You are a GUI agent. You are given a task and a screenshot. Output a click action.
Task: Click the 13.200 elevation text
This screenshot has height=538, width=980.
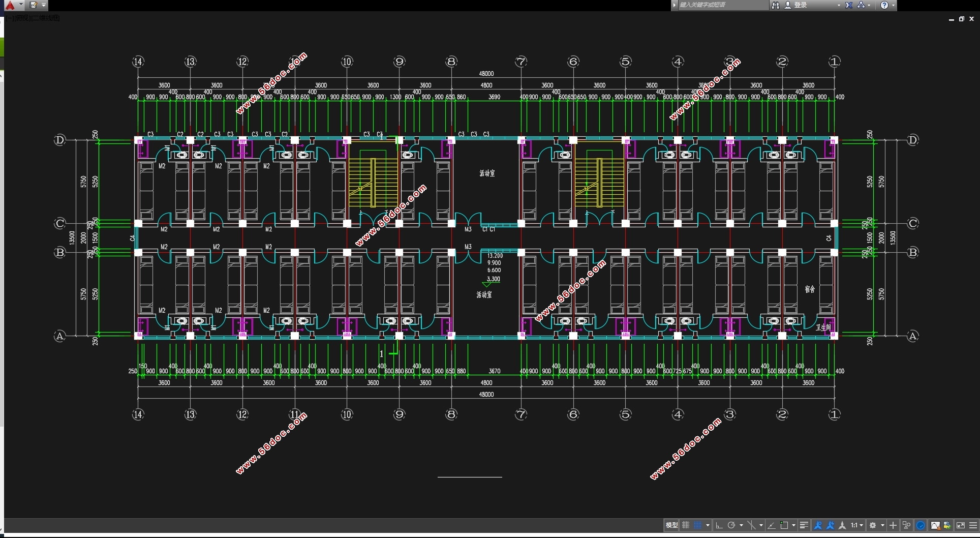coord(495,256)
